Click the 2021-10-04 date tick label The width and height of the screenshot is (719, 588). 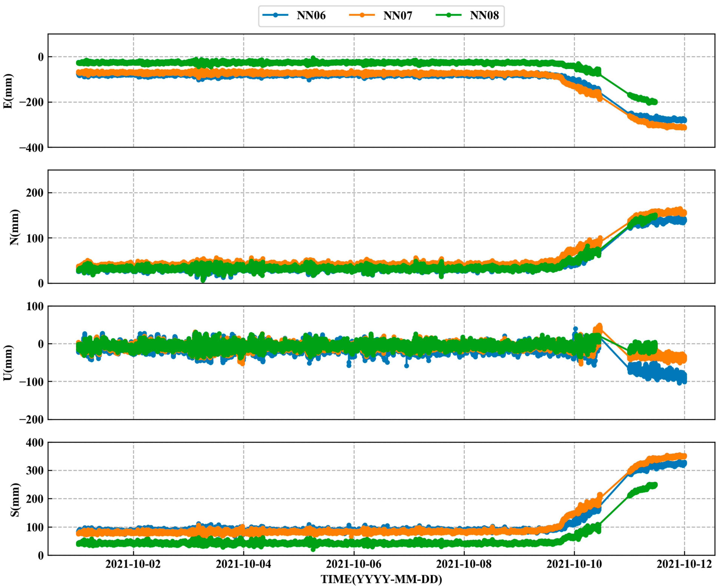coord(243,564)
